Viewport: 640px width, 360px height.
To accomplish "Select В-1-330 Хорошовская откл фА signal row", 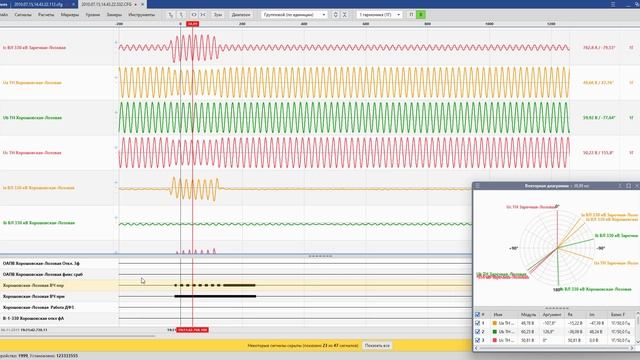I will [x=33, y=318].
